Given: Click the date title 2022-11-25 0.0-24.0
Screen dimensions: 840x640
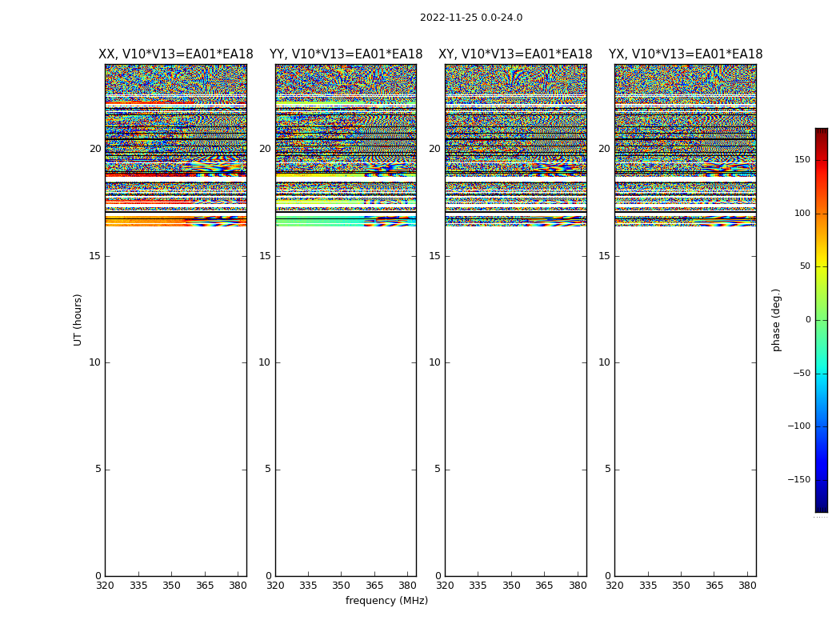Looking at the screenshot, I should coord(471,17).
